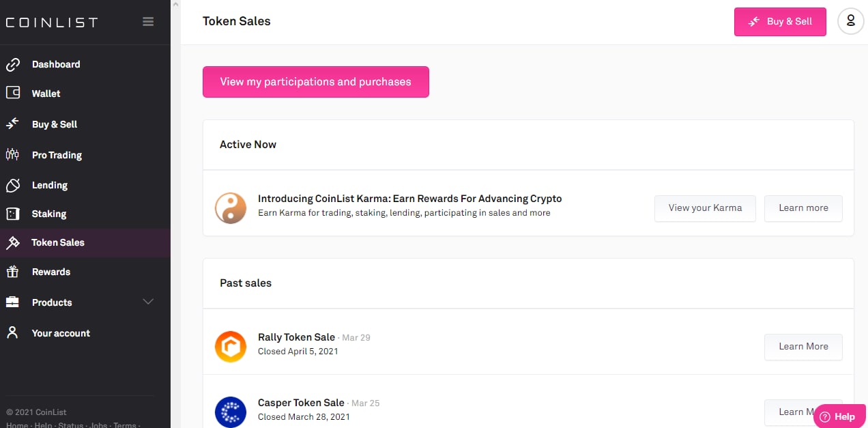
Task: Open the user profile avatar menu
Action: (850, 21)
